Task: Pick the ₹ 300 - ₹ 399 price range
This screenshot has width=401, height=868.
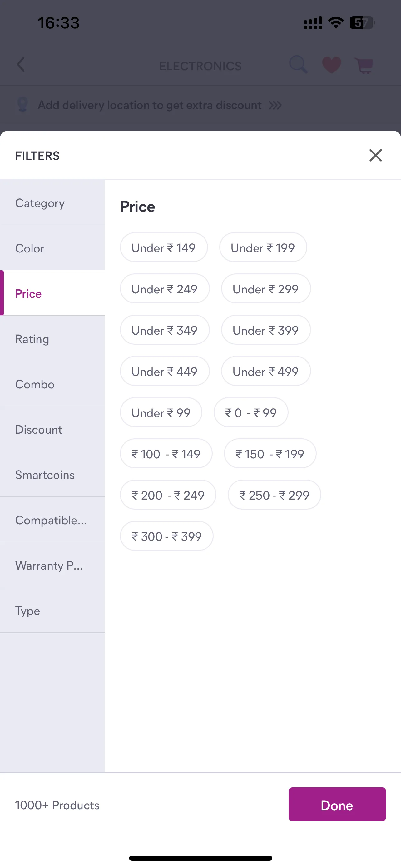Action: (x=167, y=536)
